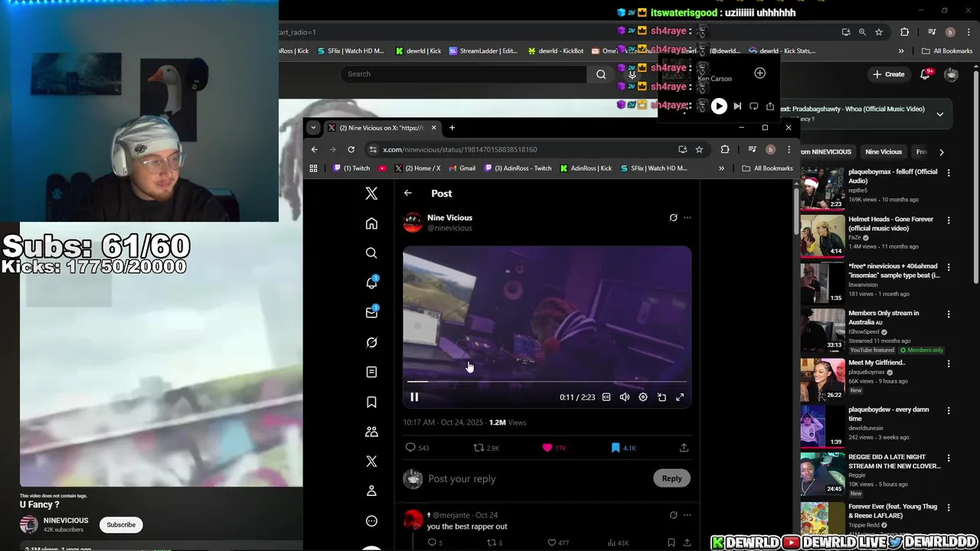Open front Chrome three-dot menu
Image resolution: width=980 pixels, height=551 pixels.
pos(789,149)
